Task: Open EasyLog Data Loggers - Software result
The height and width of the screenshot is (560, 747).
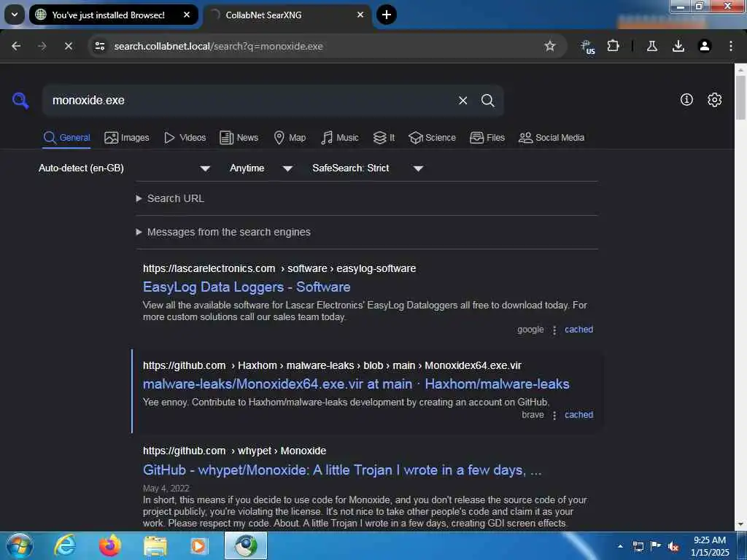Action: 247,287
